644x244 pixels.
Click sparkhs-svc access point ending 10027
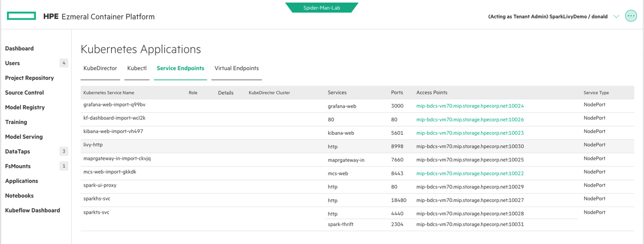point(470,200)
